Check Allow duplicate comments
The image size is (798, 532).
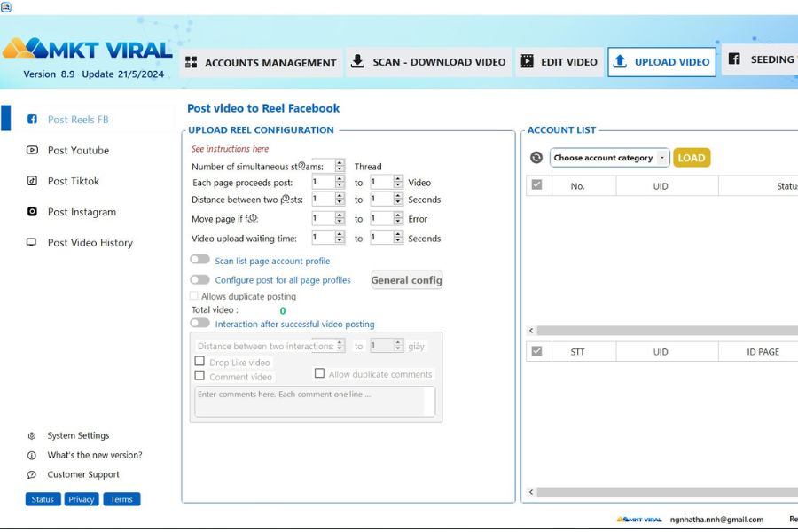[x=319, y=373]
